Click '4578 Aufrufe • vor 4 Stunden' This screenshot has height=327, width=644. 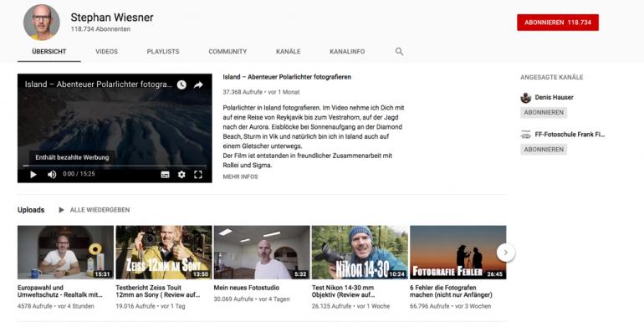56,306
